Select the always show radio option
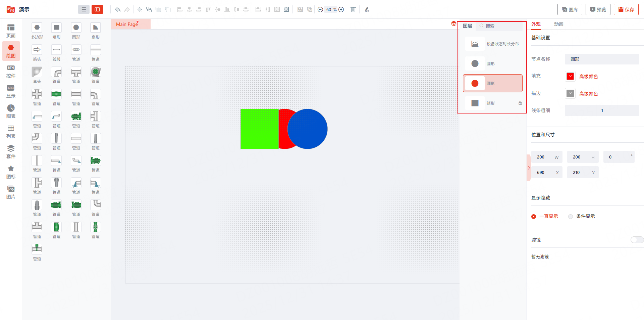644x320 pixels. tap(545, 216)
